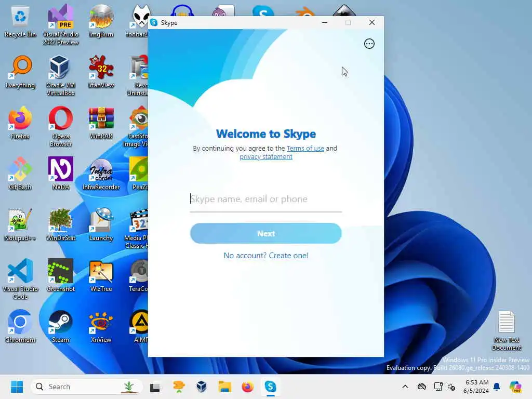Minimize the Skype window
Viewport: 532px width, 399px height.
click(x=325, y=22)
